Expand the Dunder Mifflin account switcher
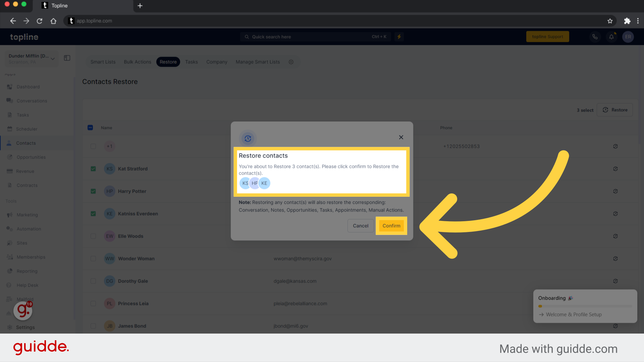The image size is (644, 362). [32, 59]
